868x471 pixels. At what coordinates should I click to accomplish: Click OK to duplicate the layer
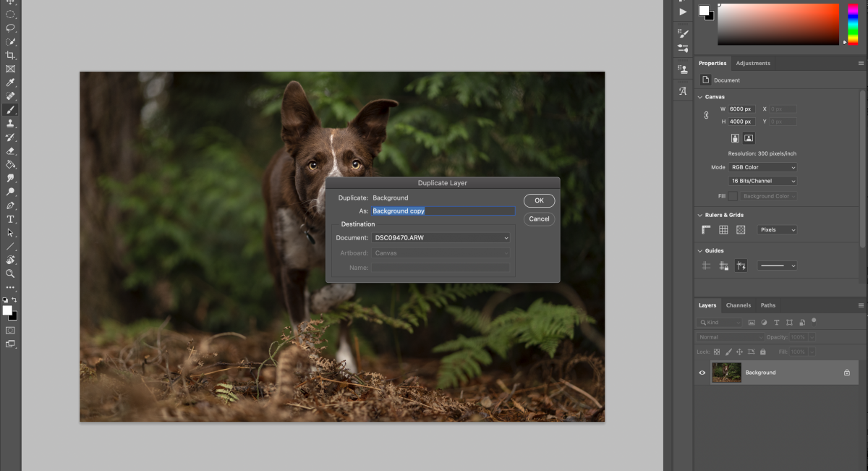[539, 200]
